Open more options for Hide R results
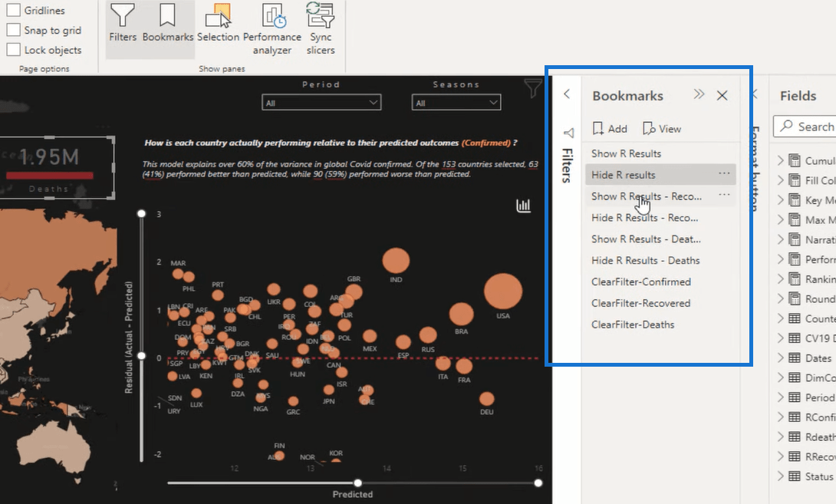Viewport: 836px width, 504px height. pos(724,173)
